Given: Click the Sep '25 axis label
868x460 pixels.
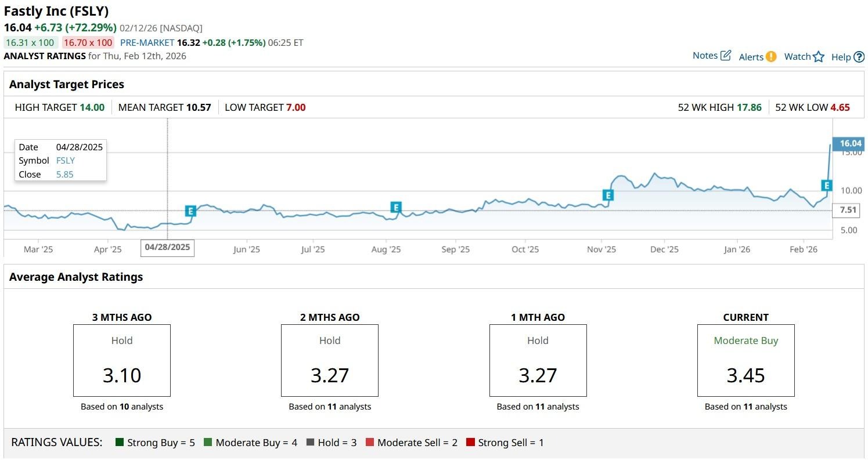Looking at the screenshot, I should coord(456,249).
